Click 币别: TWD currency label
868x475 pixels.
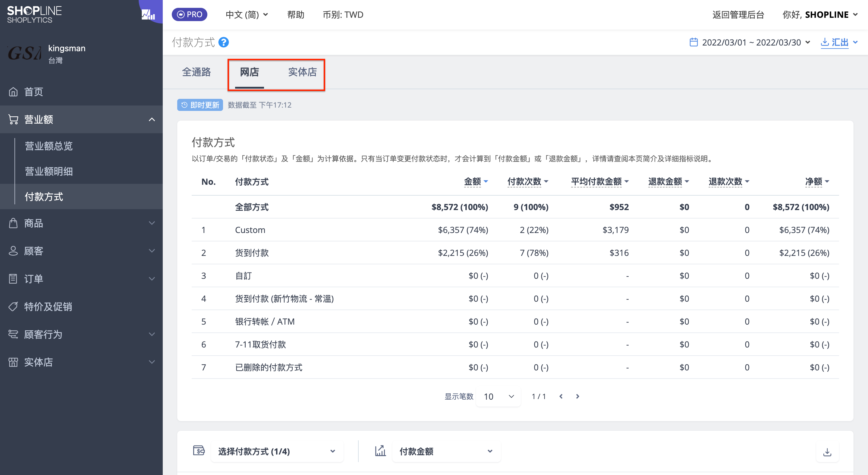[343, 15]
